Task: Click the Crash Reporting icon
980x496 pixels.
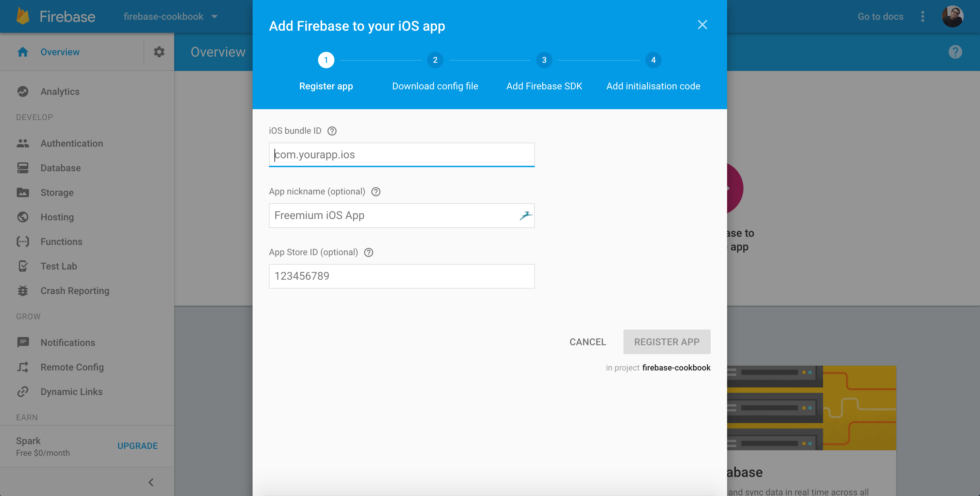Action: [x=22, y=290]
